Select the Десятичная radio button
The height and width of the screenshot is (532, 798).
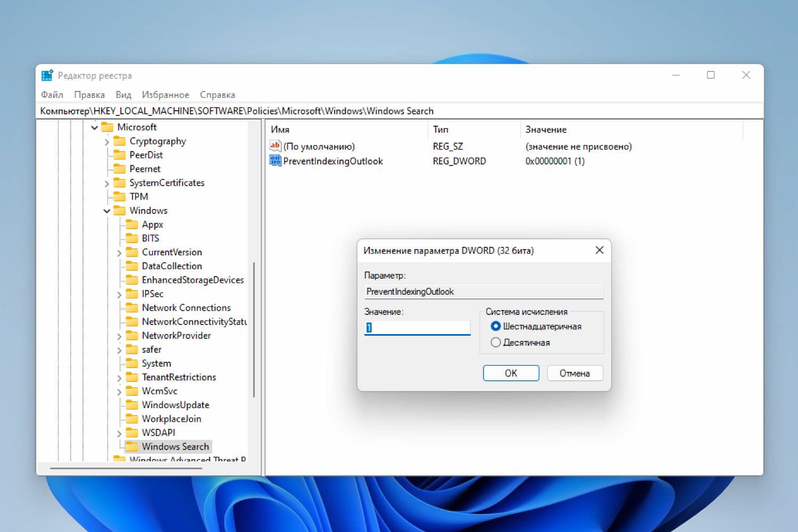496,342
